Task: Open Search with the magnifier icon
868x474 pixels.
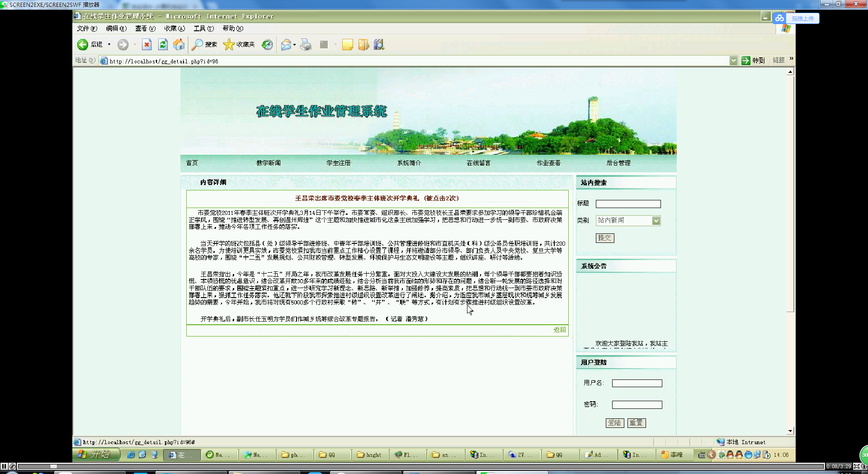Action: click(x=204, y=44)
